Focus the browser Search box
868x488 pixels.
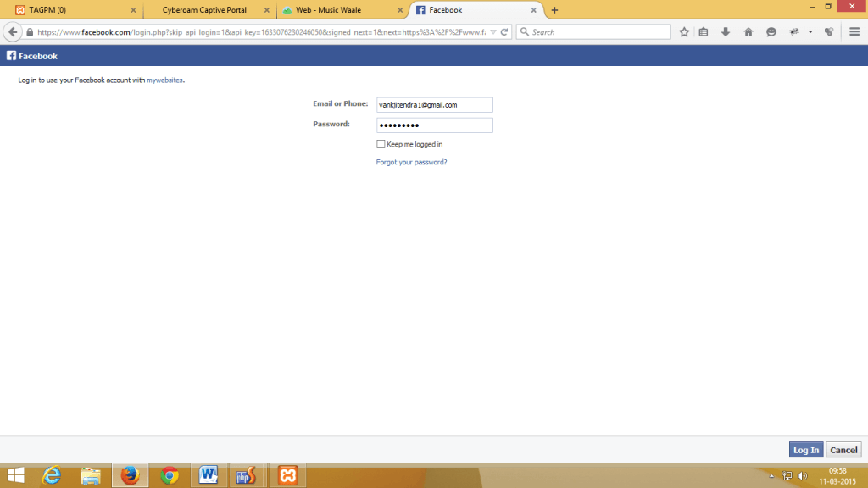(593, 32)
